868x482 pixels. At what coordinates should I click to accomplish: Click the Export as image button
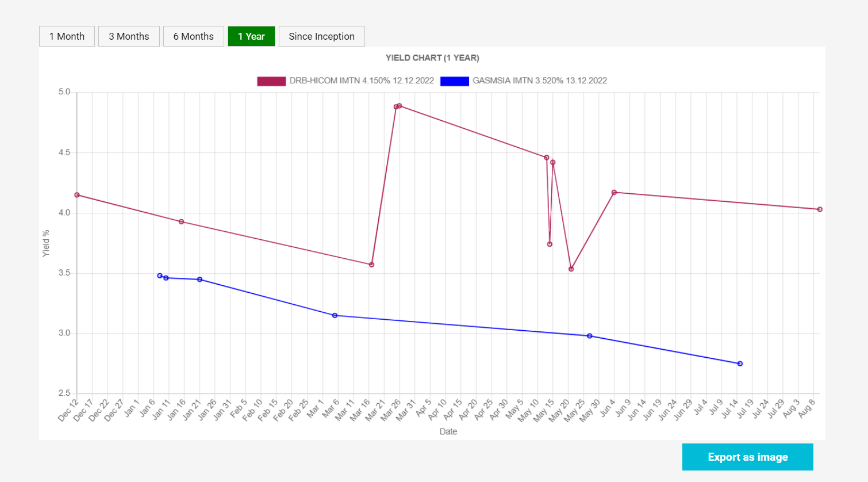[x=748, y=457]
